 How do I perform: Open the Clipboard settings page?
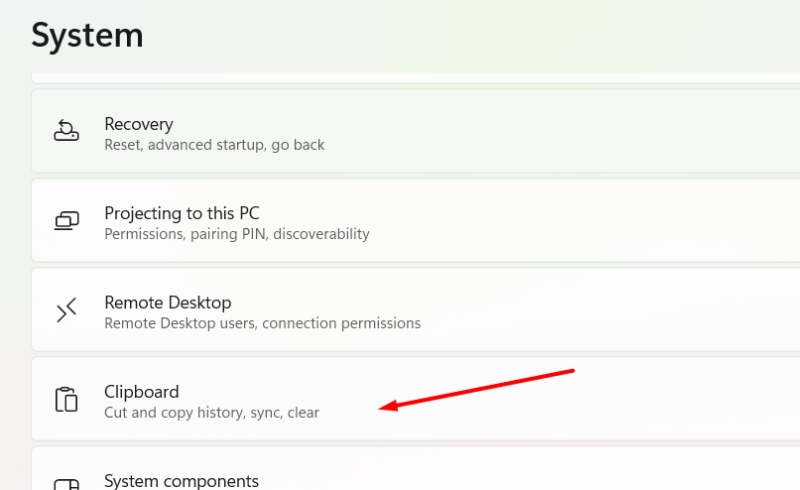[x=416, y=399]
